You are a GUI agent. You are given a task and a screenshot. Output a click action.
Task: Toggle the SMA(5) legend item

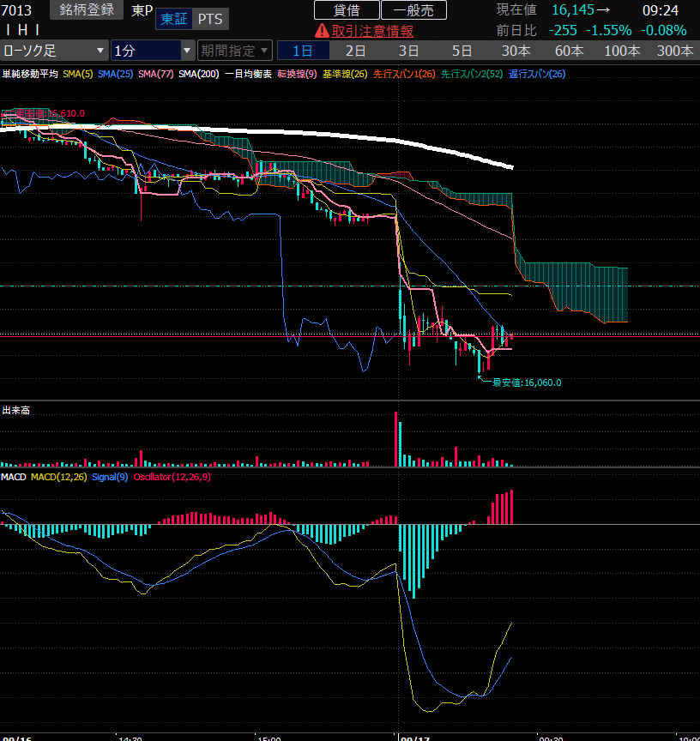[x=77, y=75]
